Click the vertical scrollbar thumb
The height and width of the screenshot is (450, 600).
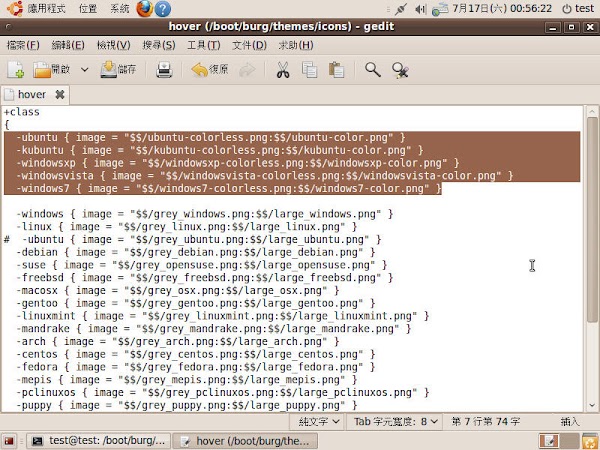592,221
